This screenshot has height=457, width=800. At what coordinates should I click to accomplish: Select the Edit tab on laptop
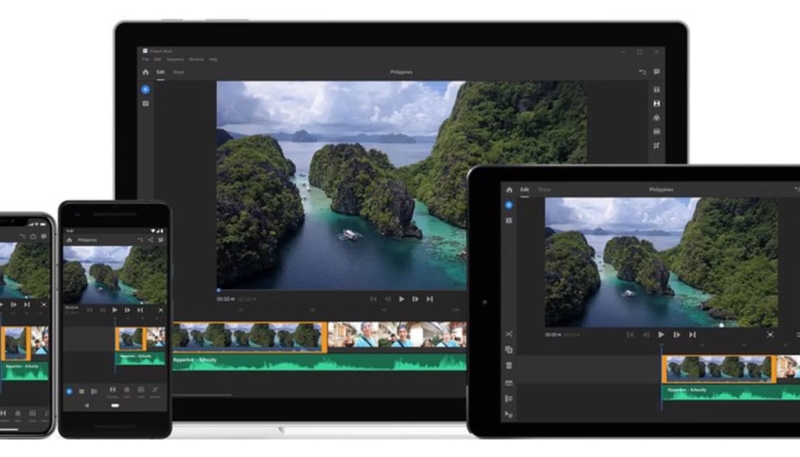(160, 73)
